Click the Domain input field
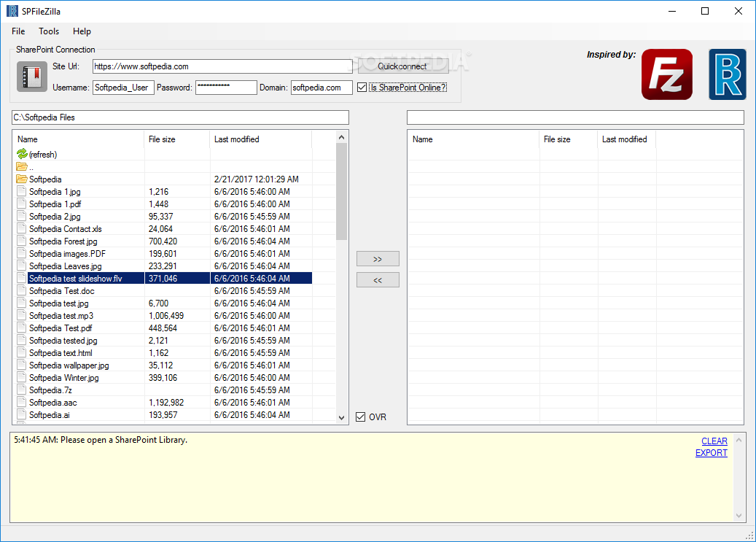The height and width of the screenshot is (542, 756). (x=322, y=88)
